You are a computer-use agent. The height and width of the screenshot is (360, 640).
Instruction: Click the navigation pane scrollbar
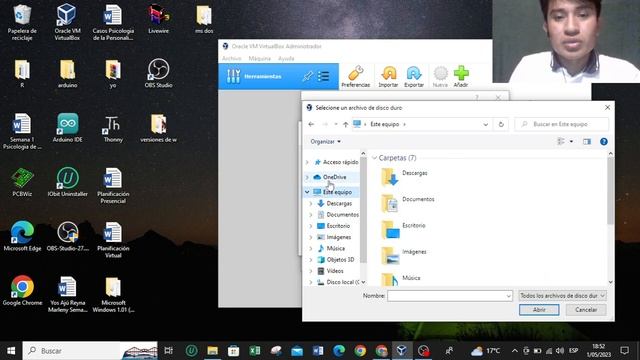pyautogui.click(x=363, y=209)
